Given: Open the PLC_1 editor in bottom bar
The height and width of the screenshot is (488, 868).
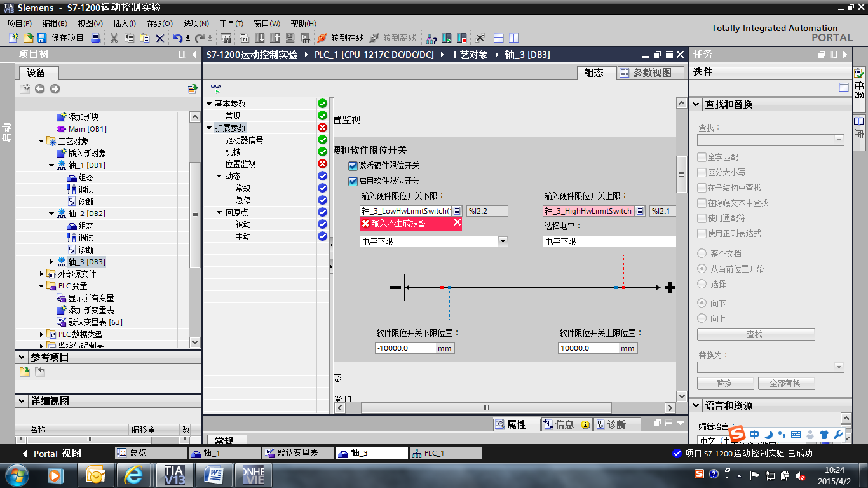Looking at the screenshot, I should click(x=445, y=453).
